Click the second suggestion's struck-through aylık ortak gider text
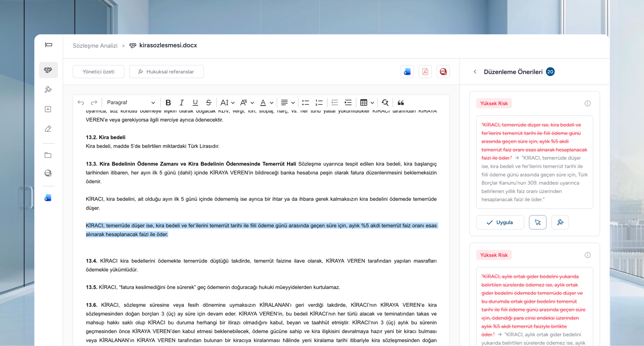The height and width of the screenshot is (346, 644). [533, 306]
